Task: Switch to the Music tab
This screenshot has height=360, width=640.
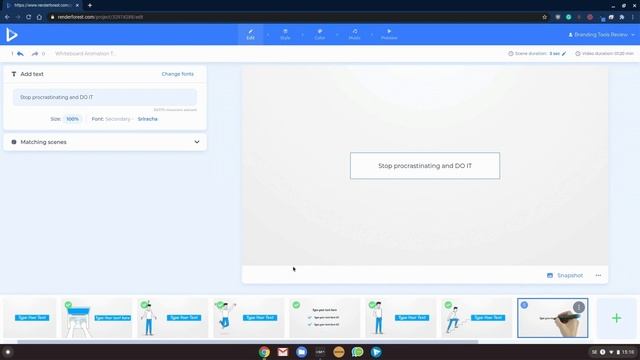Action: coord(354,34)
